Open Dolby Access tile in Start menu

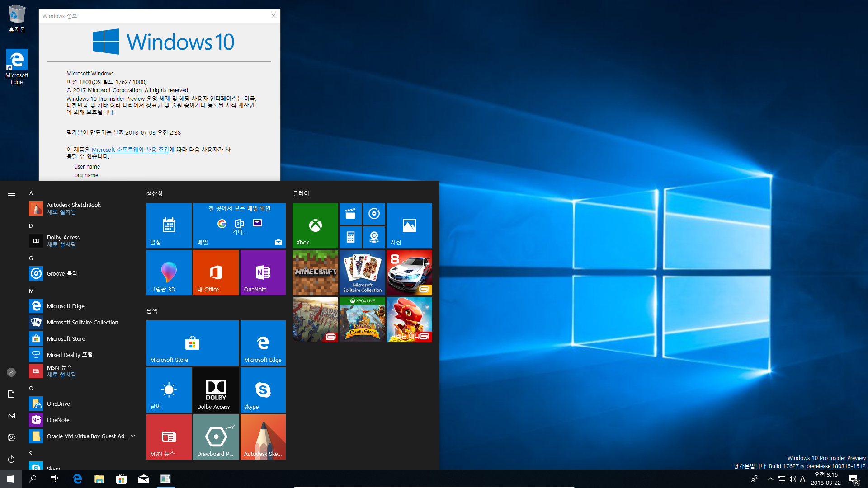pos(216,389)
